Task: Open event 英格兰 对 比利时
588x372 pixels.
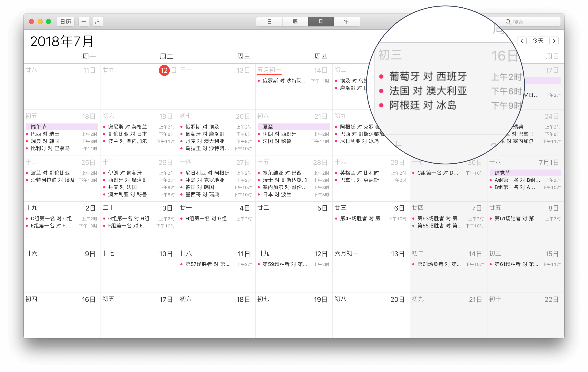Action: pos(371,173)
